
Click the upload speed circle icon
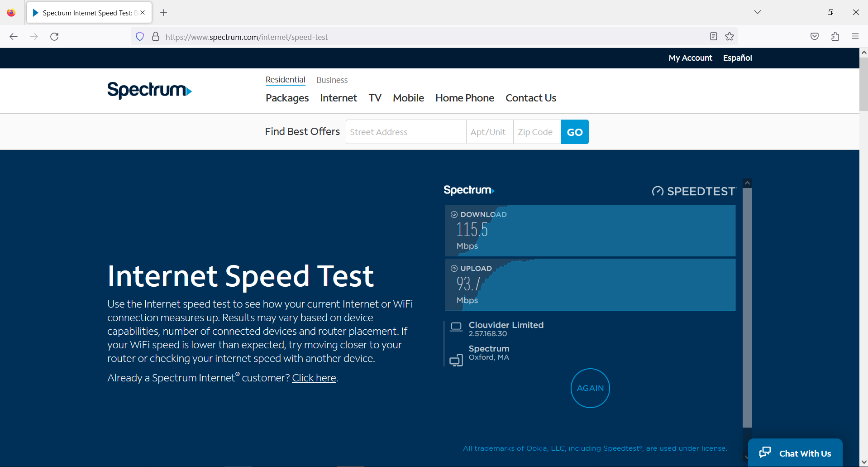click(x=454, y=268)
